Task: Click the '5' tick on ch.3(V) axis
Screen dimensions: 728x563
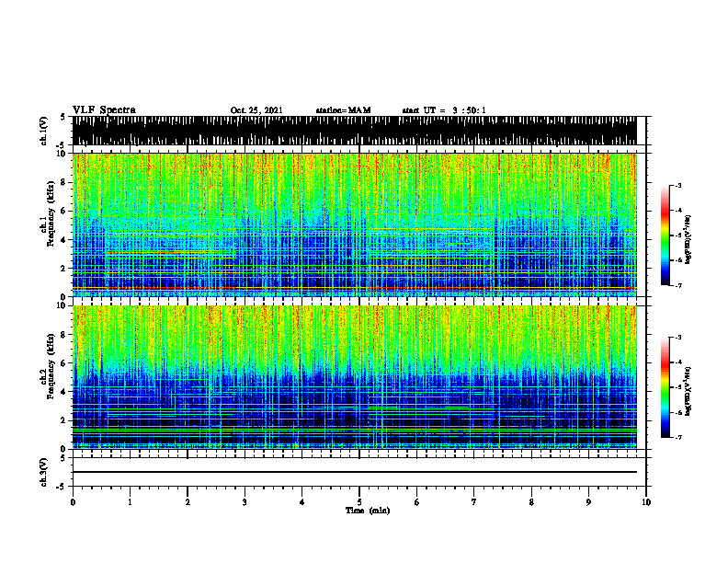Action: [x=63, y=458]
